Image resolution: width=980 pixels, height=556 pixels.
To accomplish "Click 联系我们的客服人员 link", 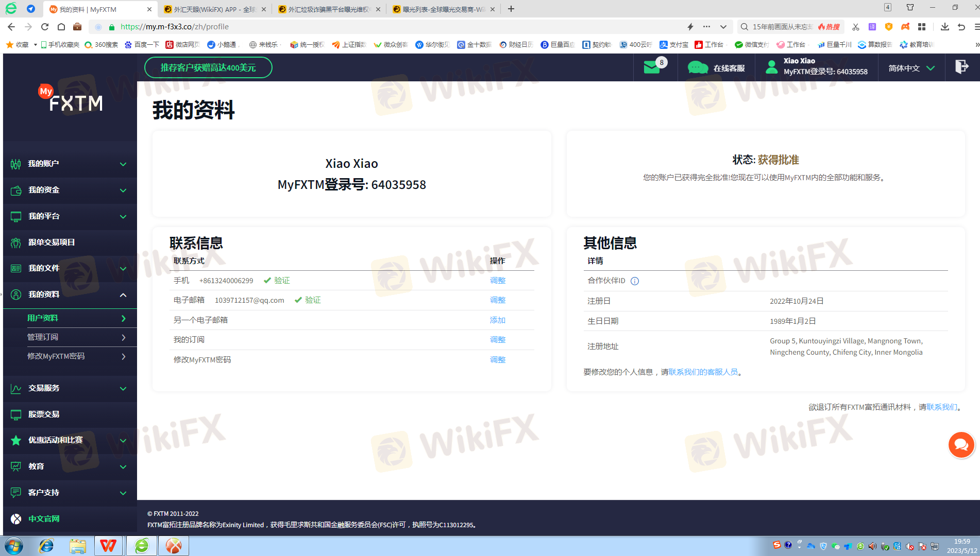I will [x=703, y=372].
